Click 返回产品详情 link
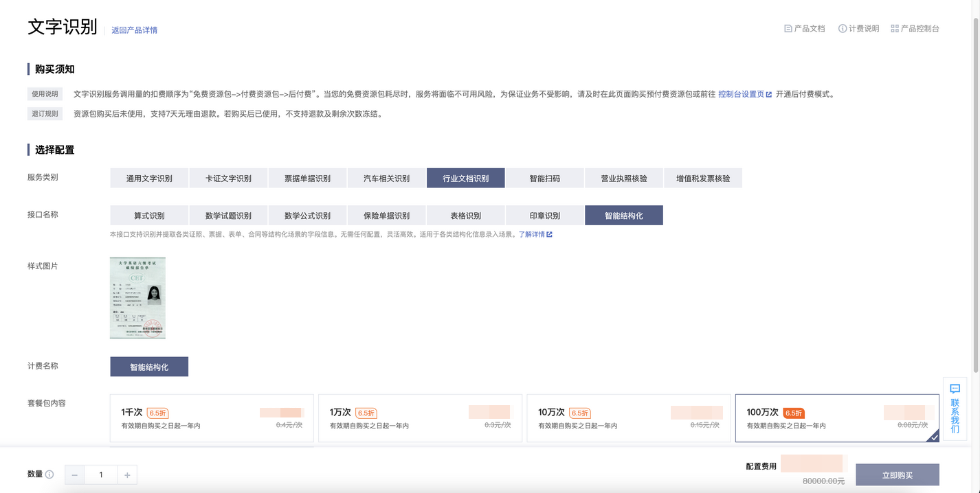 (135, 30)
